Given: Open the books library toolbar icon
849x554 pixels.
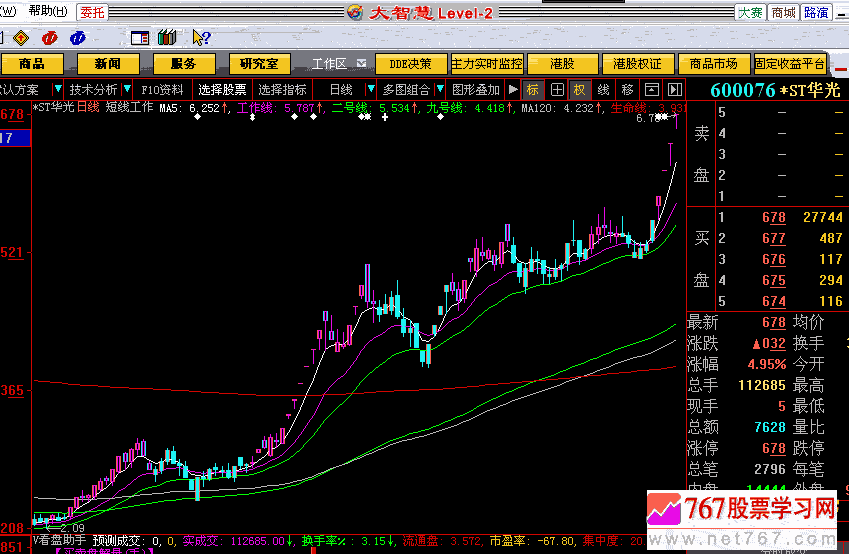Looking at the screenshot, I should pos(167,37).
